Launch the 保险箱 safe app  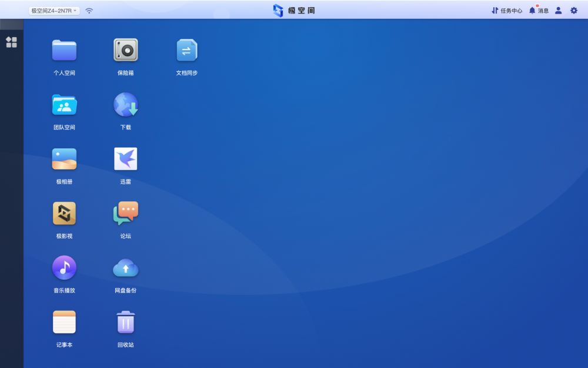(x=126, y=50)
